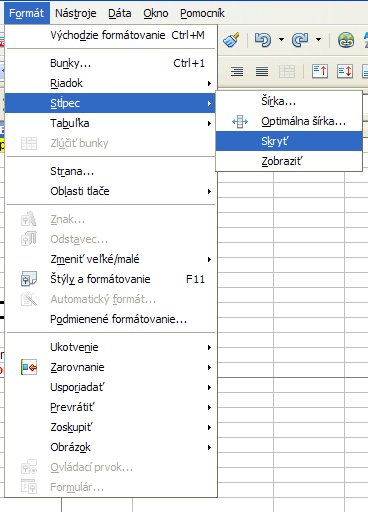Screen dimensions: 368x512
Task: Expand the Riadok submenu
Action: (111, 83)
